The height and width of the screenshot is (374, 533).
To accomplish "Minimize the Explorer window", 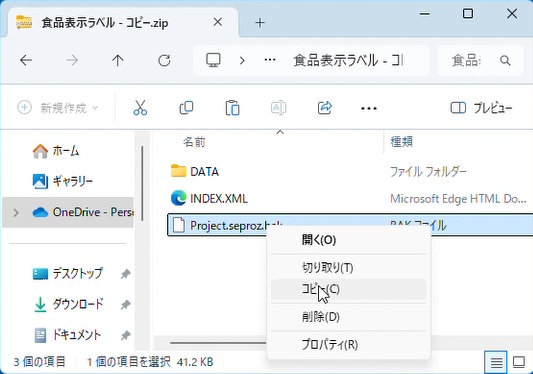I will pos(425,14).
